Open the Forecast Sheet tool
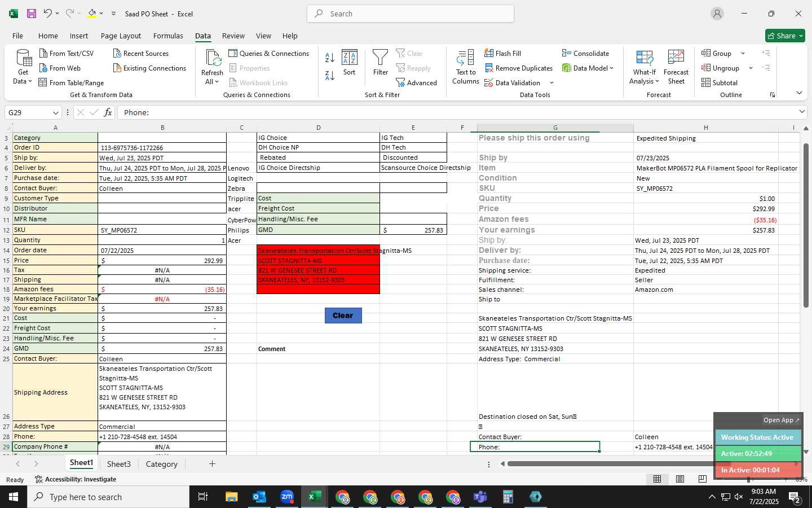The width and height of the screenshot is (812, 508). click(676, 67)
